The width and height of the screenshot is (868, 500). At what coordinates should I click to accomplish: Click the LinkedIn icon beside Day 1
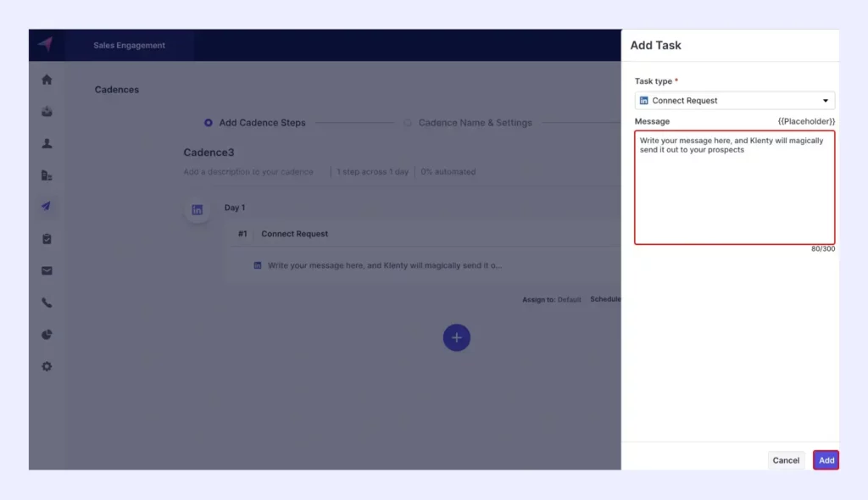pyautogui.click(x=197, y=210)
